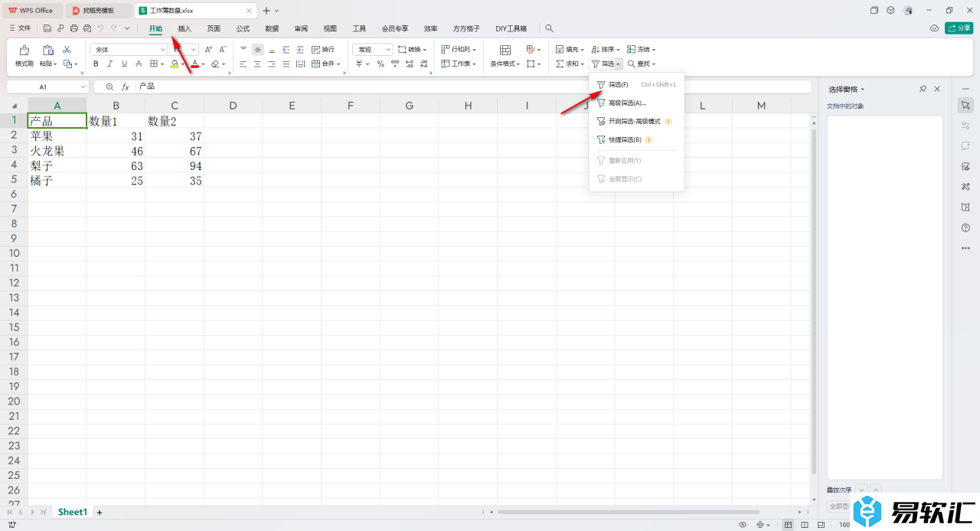
Task: Expand the Name Box dropdown arrow
Action: (x=82, y=87)
